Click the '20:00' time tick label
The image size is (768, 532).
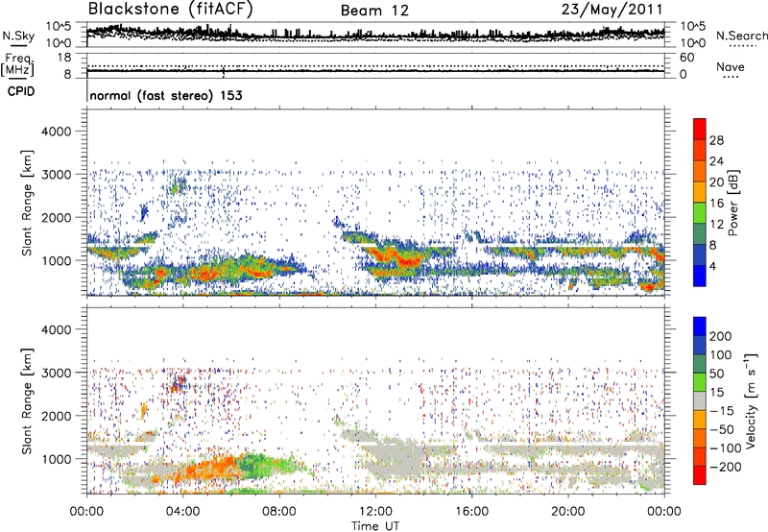(567, 512)
